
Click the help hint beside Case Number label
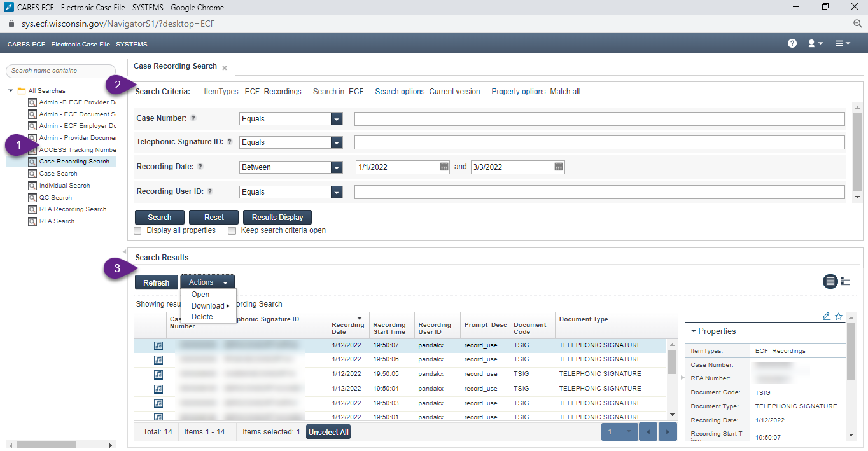(193, 118)
